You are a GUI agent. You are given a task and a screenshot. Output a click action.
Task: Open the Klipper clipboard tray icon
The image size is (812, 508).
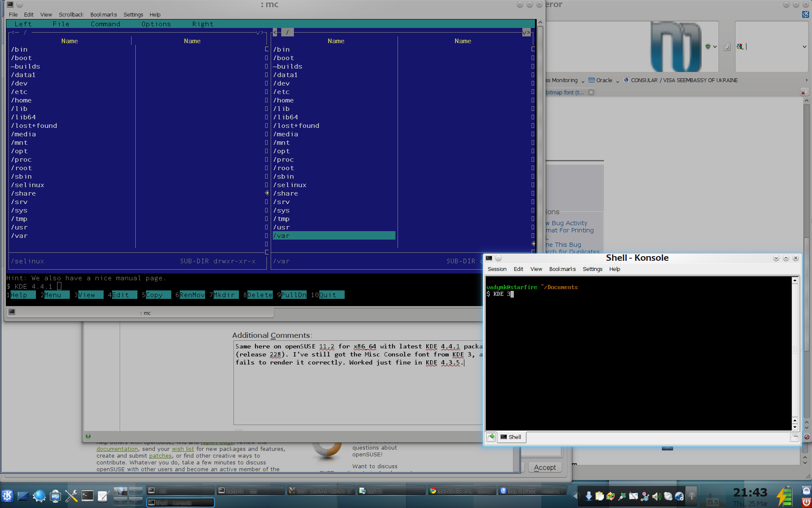tap(600, 496)
